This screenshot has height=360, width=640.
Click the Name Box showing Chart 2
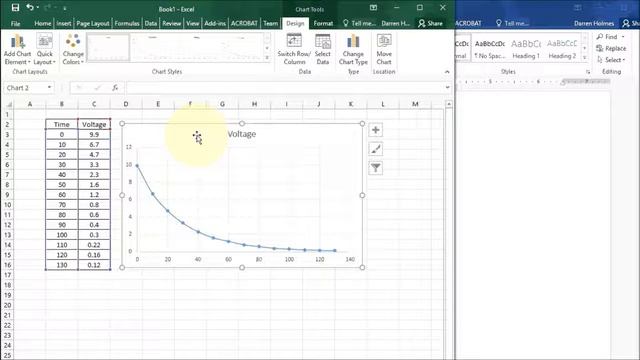click(x=25, y=88)
